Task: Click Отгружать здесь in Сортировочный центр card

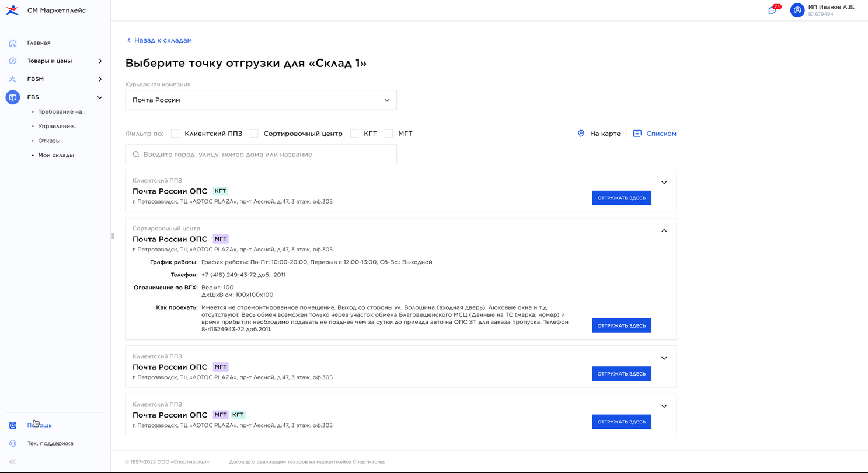Action: [x=621, y=325]
